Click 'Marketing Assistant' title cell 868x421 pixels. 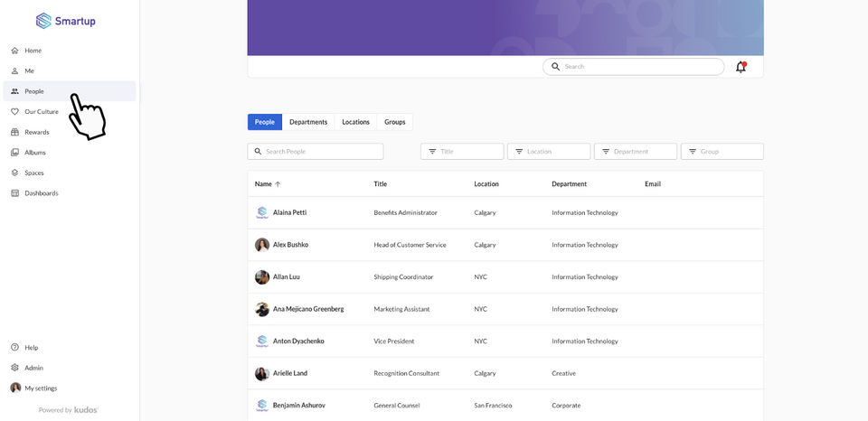[401, 309]
